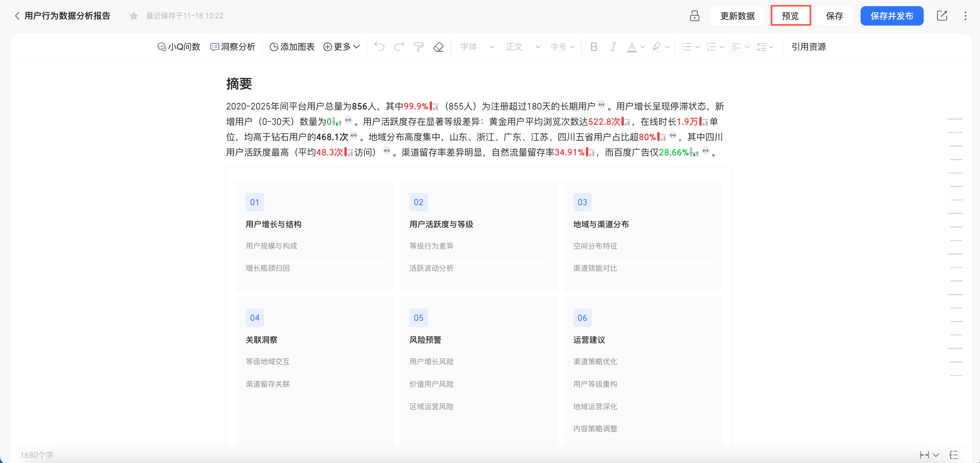This screenshot has width=980, height=463.
Task: Select the format painter tool
Action: pyautogui.click(x=418, y=47)
